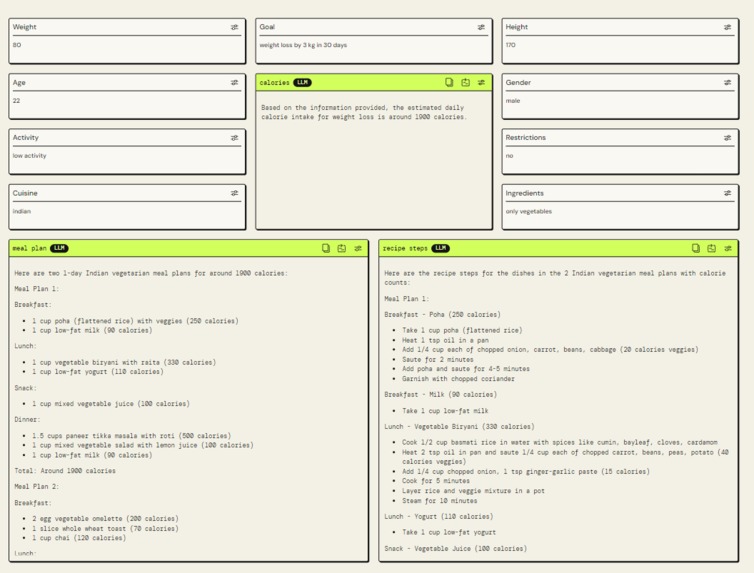
Task: Click the regenerate icon on meal plan card
Action: click(x=342, y=249)
